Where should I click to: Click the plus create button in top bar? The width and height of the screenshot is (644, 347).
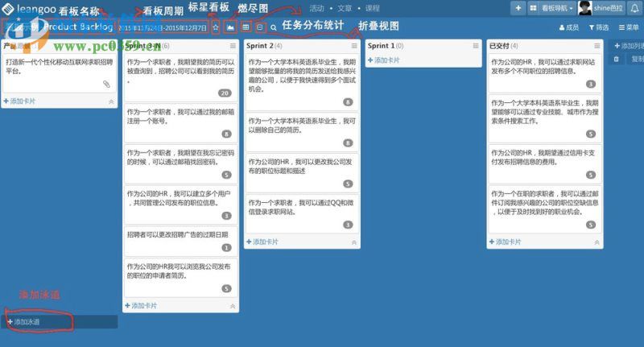[x=518, y=8]
